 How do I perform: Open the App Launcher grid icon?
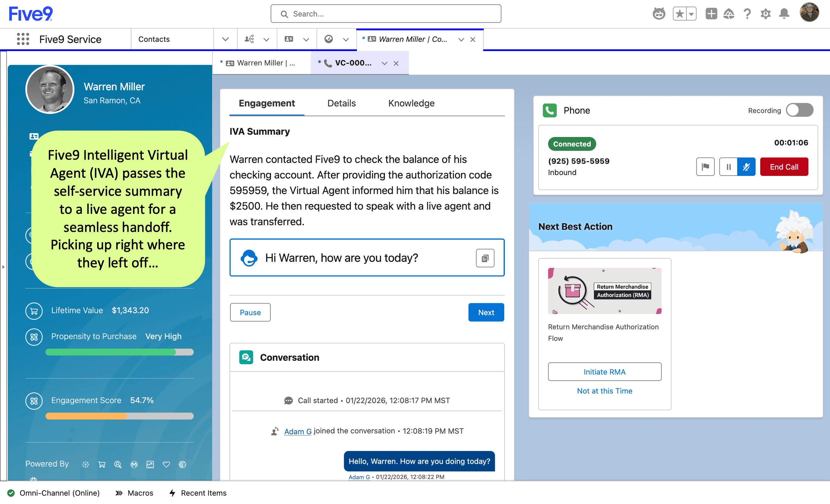tap(23, 39)
